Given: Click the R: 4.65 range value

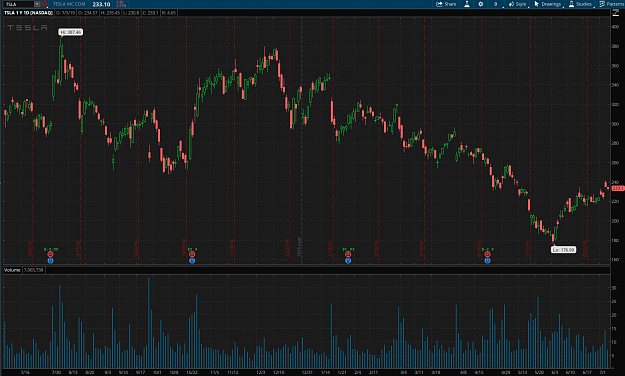Looking at the screenshot, I should (169, 13).
